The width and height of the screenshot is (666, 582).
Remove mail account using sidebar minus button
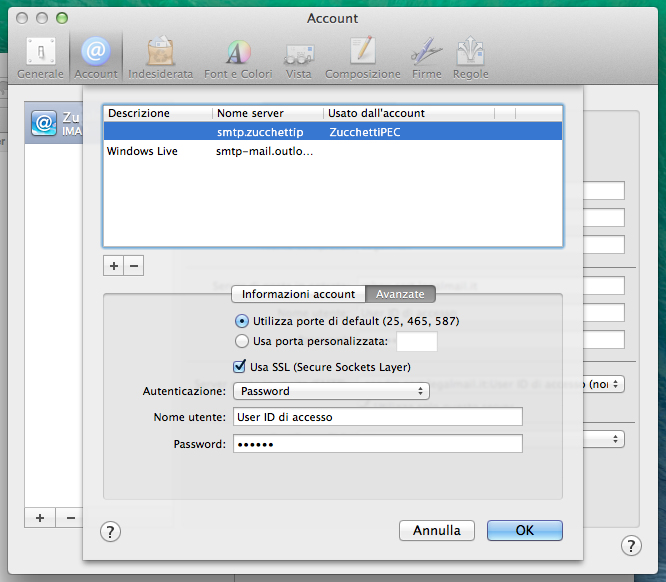[70, 518]
